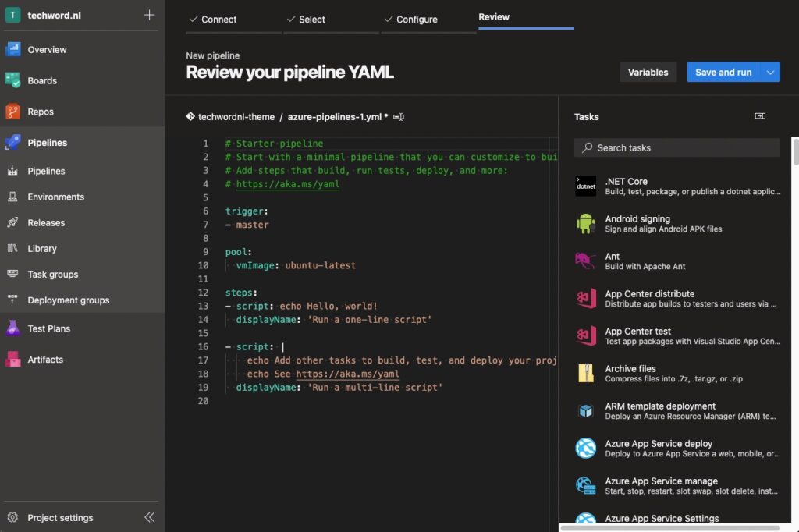This screenshot has width=799, height=532.
Task: Click the Azure App Service manage icon
Action: (585, 486)
